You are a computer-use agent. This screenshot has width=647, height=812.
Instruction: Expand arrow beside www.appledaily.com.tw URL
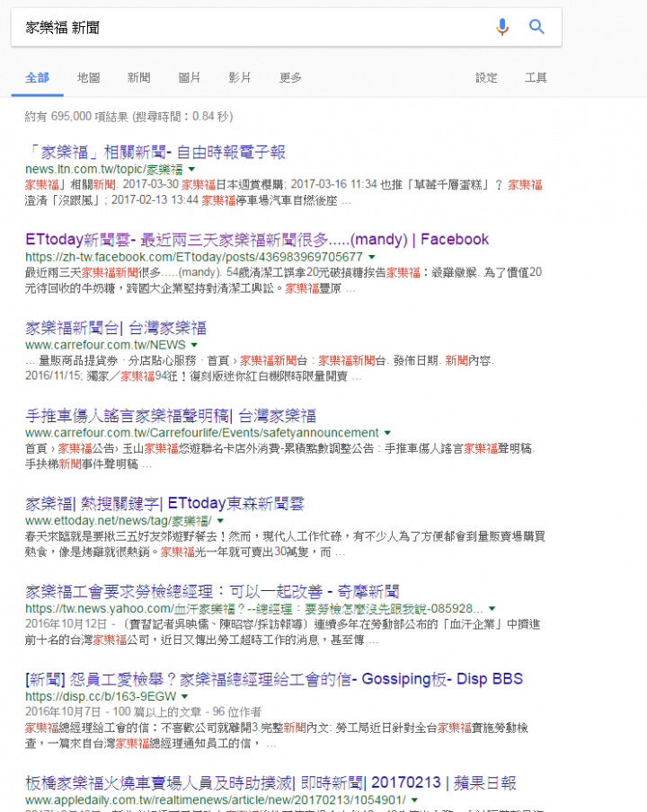click(414, 800)
